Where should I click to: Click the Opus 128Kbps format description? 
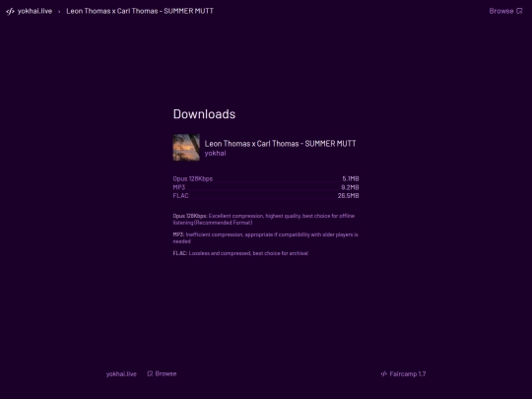point(264,219)
